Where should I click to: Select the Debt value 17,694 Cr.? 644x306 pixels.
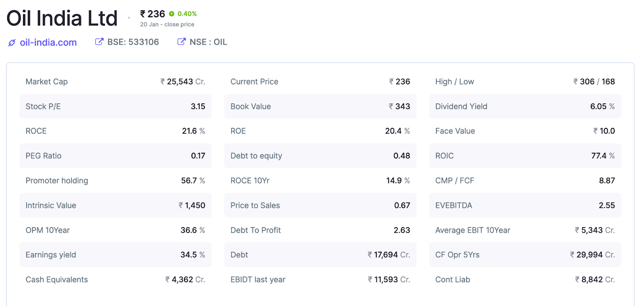(x=389, y=255)
